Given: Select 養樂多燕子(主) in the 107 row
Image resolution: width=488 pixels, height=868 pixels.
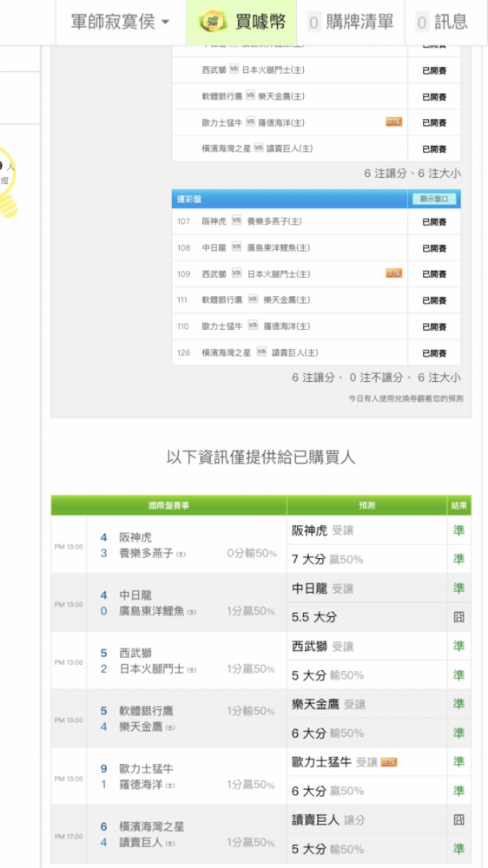Looking at the screenshot, I should tap(274, 220).
